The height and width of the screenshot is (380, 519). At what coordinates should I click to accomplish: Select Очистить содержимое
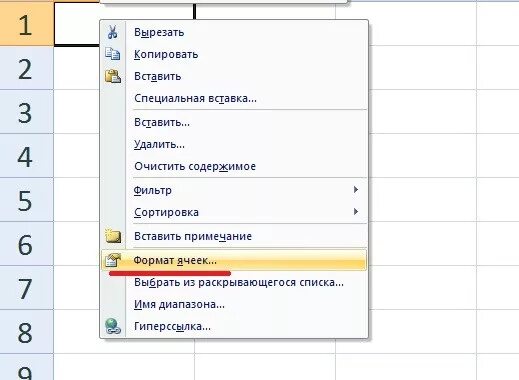point(234,166)
